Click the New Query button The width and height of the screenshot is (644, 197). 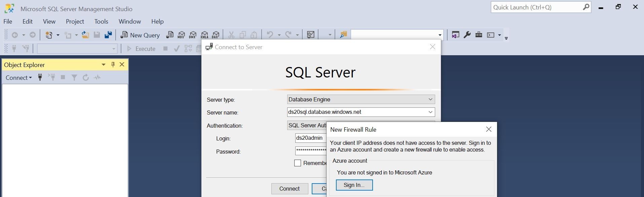click(140, 35)
